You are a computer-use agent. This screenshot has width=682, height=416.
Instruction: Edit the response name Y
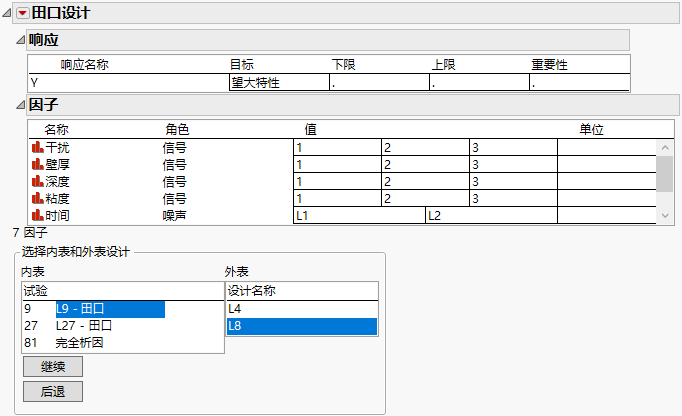tap(129, 82)
